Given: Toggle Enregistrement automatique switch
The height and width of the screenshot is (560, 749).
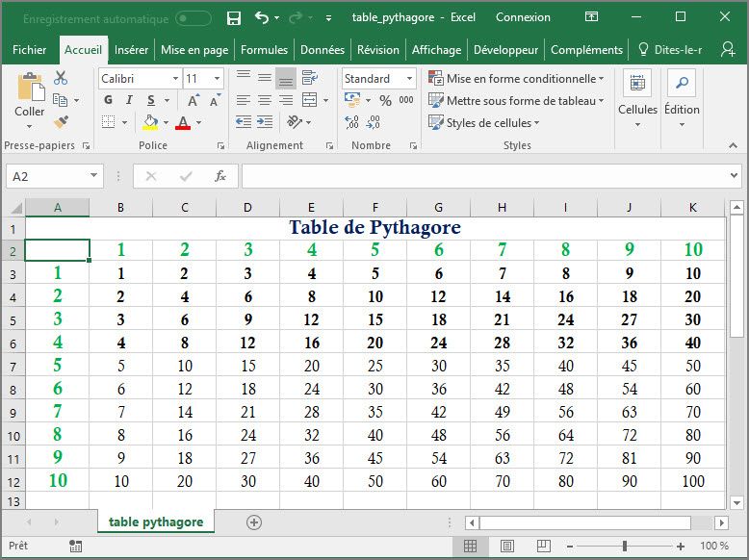Looking at the screenshot, I should point(193,18).
